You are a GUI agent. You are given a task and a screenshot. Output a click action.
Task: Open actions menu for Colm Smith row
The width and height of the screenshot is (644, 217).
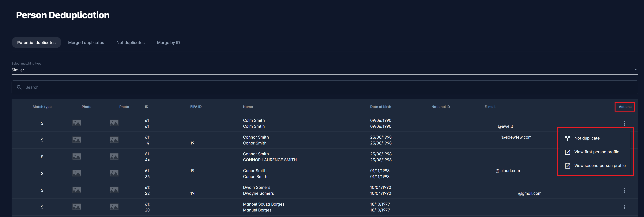point(624,123)
